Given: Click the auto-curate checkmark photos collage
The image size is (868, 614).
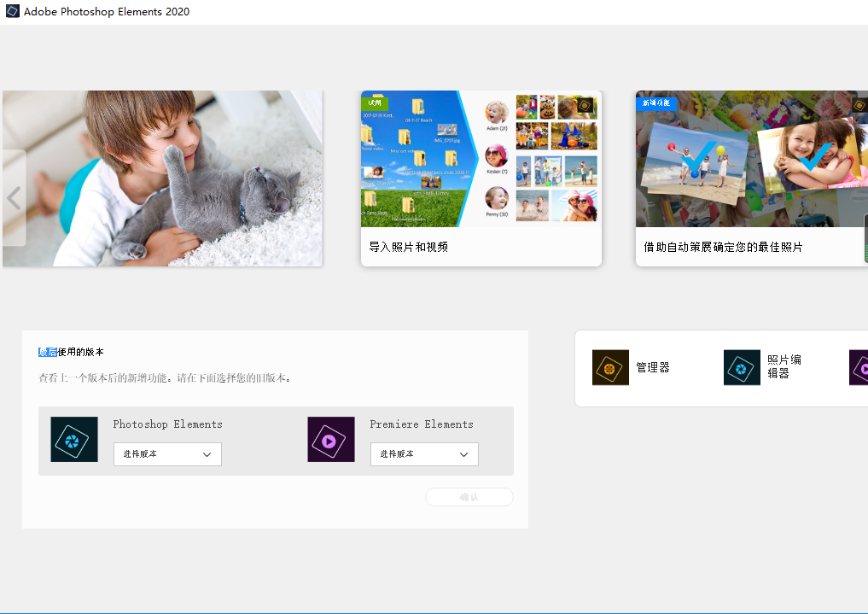Looking at the screenshot, I should pyautogui.click(x=751, y=159).
